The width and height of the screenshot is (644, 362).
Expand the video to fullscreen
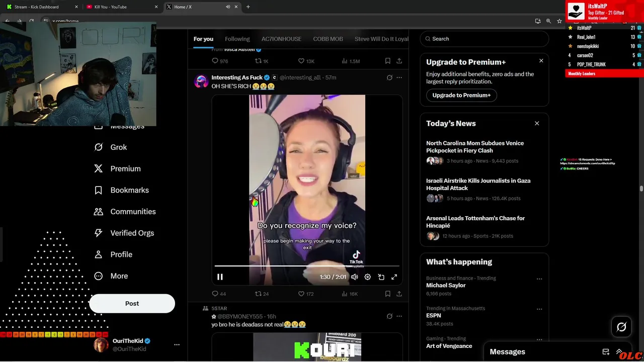(394, 277)
